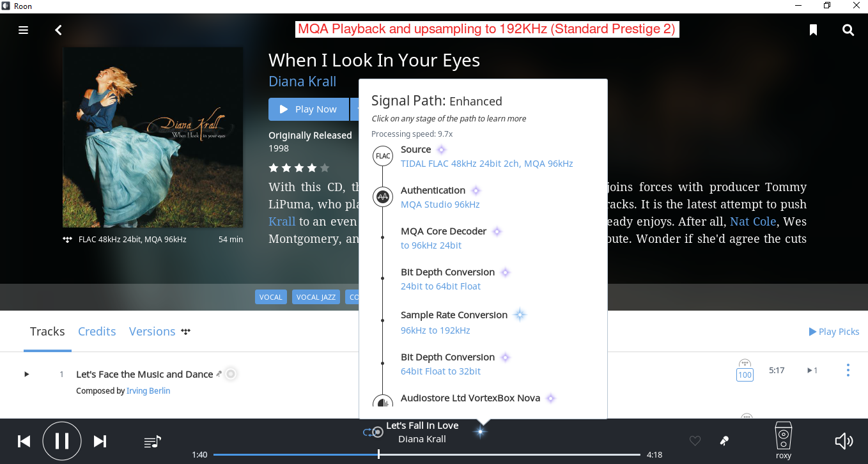Image resolution: width=868 pixels, height=464 pixels.
Task: Toggle the loop and radio icon
Action: (x=373, y=432)
